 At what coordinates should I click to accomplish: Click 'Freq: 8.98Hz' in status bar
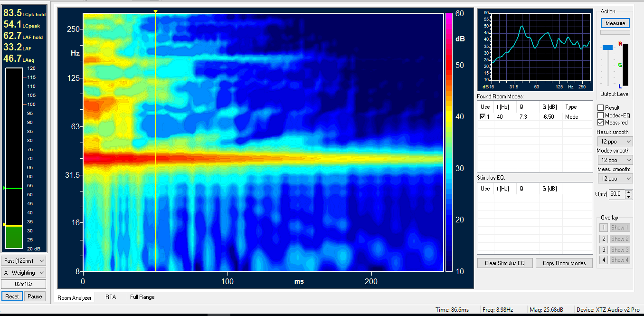pos(497,310)
